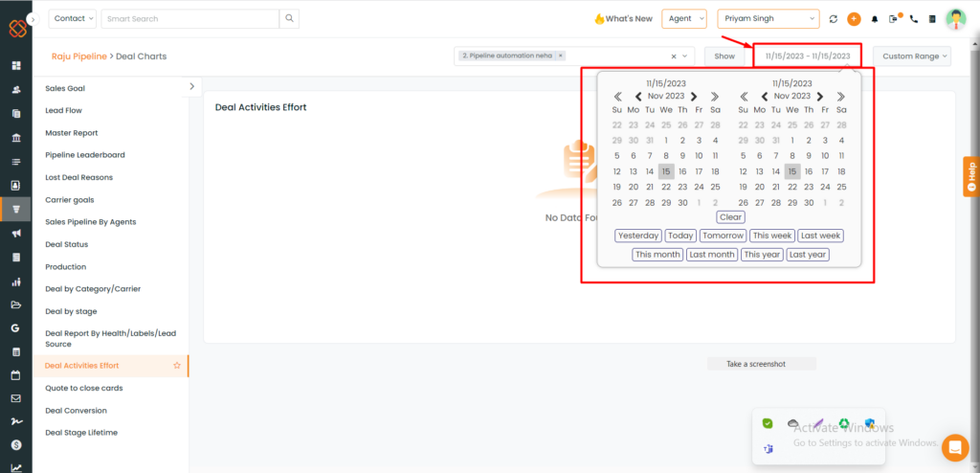Open the Lead Flow report
The width and height of the screenshot is (980, 473).
[x=64, y=110]
